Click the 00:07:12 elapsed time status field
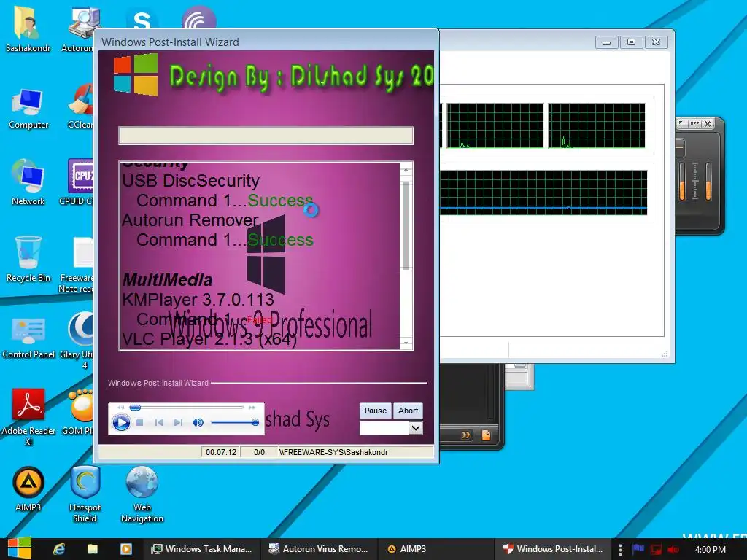The image size is (747, 560). (221, 452)
